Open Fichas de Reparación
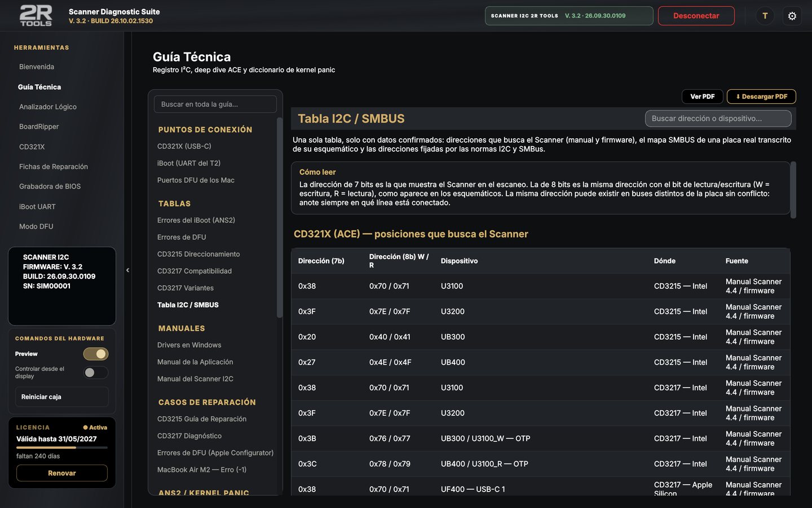Viewport: 812px width, 508px height. 54,167
